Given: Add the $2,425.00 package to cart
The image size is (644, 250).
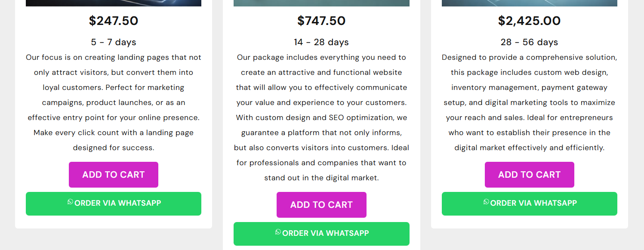Looking at the screenshot, I should point(529,175).
